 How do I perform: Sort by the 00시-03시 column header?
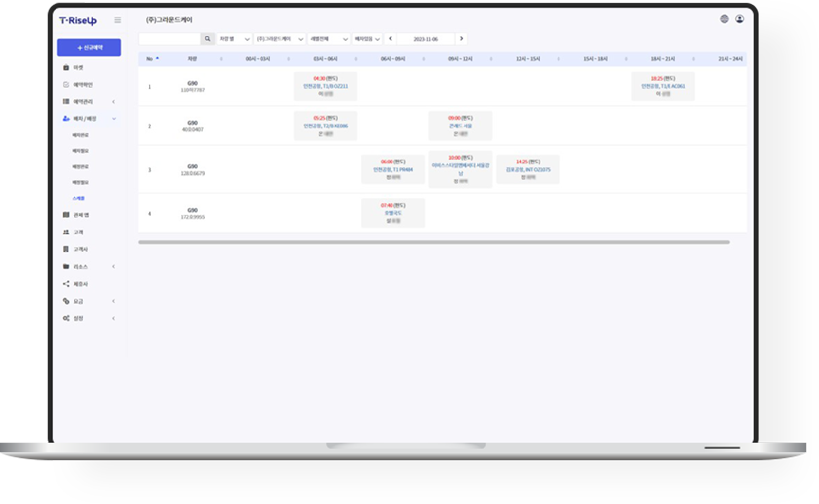pos(258,59)
